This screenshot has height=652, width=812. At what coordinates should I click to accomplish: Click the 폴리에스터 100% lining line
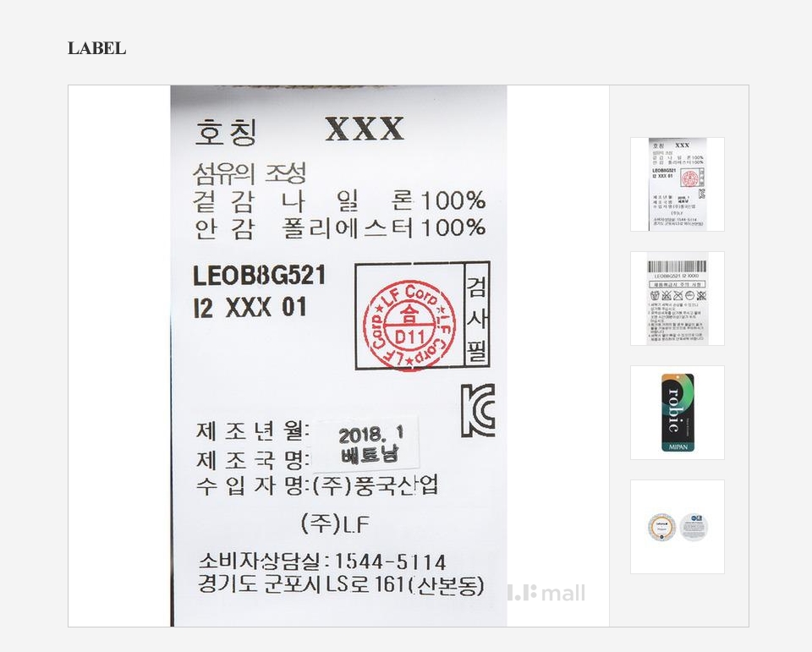(x=339, y=227)
